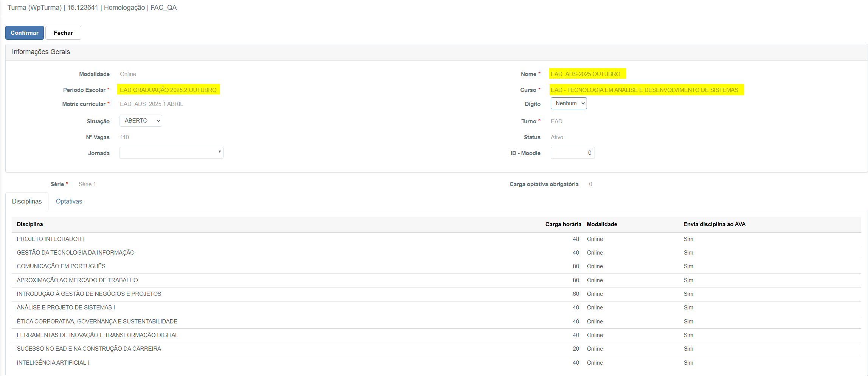Click the Matriz curricular value EAD_ADS_2025.1 ABRIL
Image resolution: width=868 pixels, height=376 pixels.
151,104
